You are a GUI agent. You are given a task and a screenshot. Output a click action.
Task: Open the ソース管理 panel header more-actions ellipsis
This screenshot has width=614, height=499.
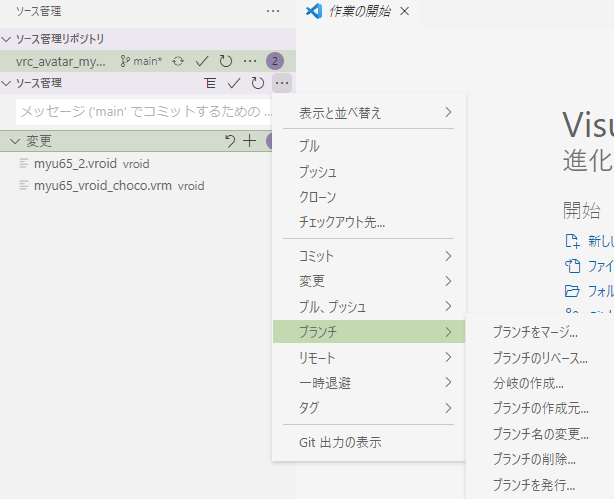tap(273, 11)
